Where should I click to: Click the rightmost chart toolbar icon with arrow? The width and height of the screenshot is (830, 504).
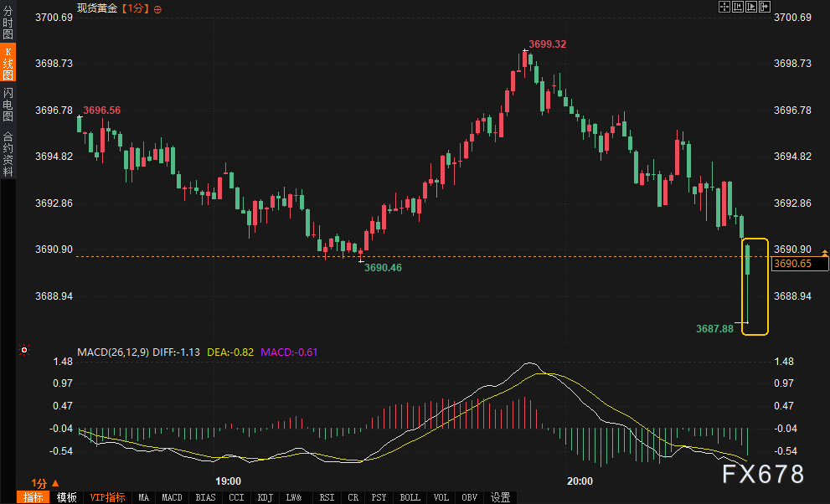coord(763,7)
